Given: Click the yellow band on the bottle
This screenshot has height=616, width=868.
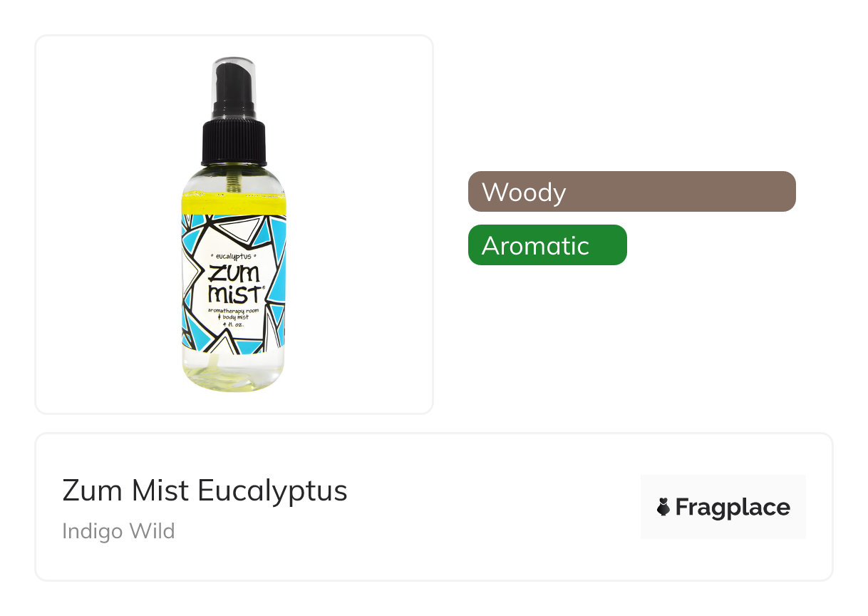Looking at the screenshot, I should point(233,203).
